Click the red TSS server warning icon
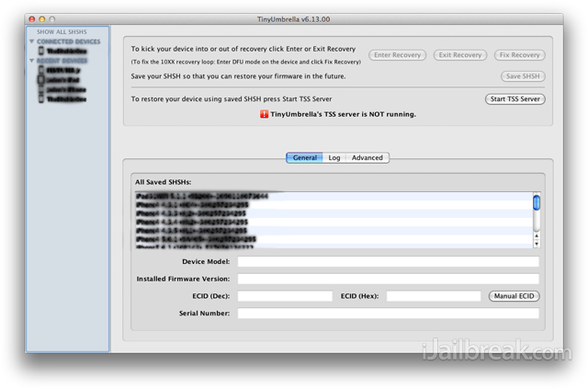 (264, 114)
